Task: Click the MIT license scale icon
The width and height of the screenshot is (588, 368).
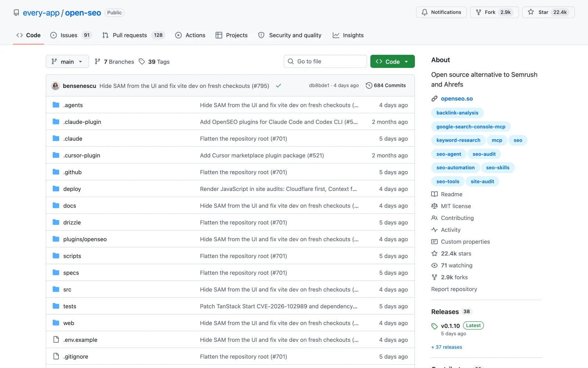Action: click(x=434, y=206)
